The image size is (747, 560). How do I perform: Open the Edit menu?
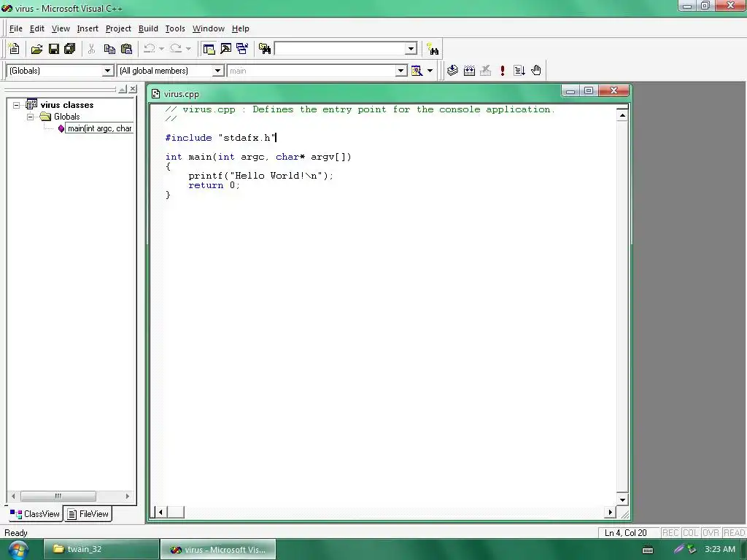click(x=36, y=28)
